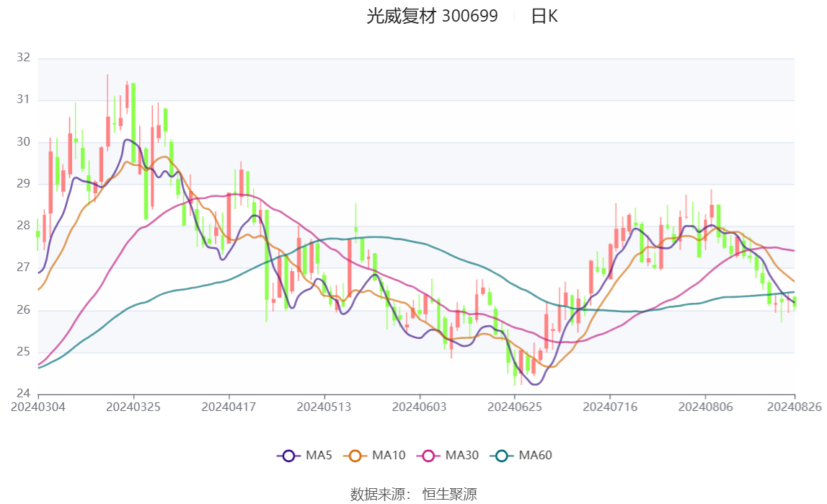The height and width of the screenshot is (504, 827).
Task: Click the y-axis value 26
Action: (x=24, y=309)
